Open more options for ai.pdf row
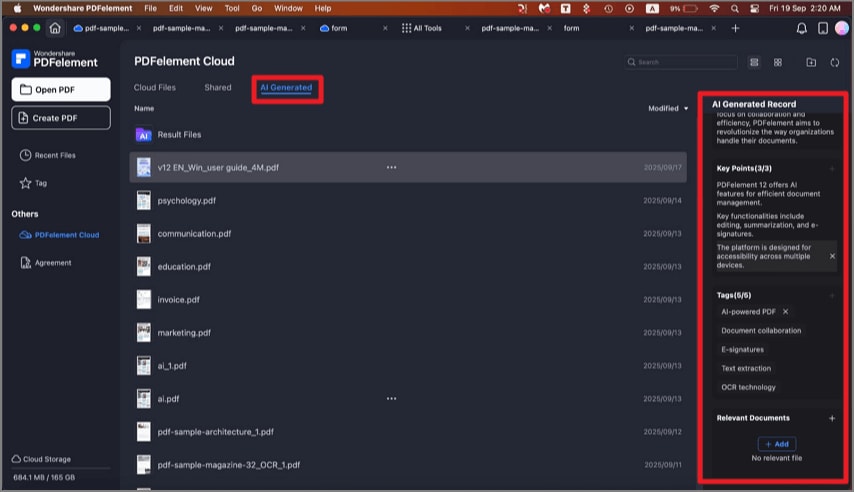854x492 pixels. 391,399
